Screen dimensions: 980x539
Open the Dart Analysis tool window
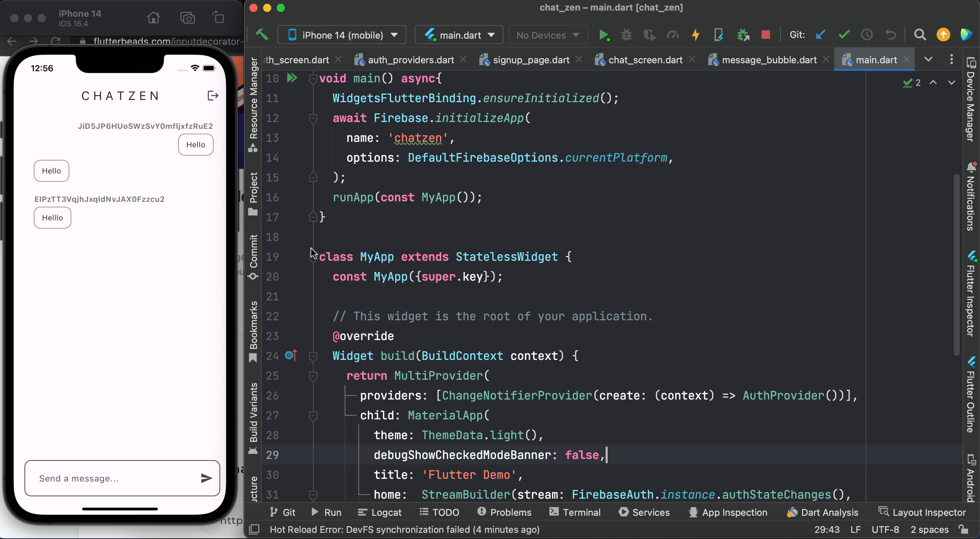coord(823,512)
